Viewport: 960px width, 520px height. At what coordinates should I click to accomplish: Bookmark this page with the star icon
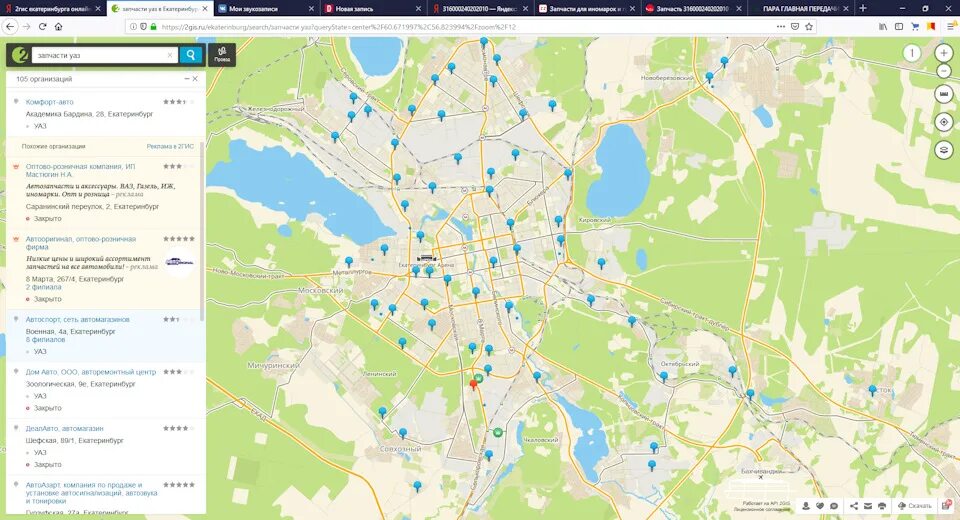(809, 27)
